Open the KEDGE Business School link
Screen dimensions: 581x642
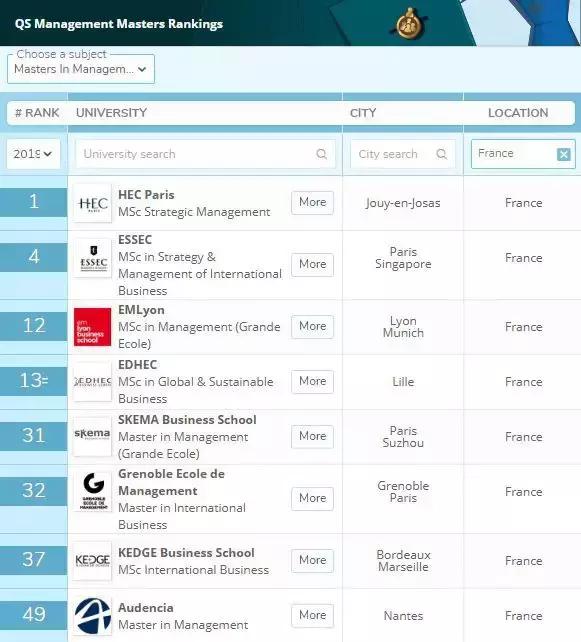186,553
